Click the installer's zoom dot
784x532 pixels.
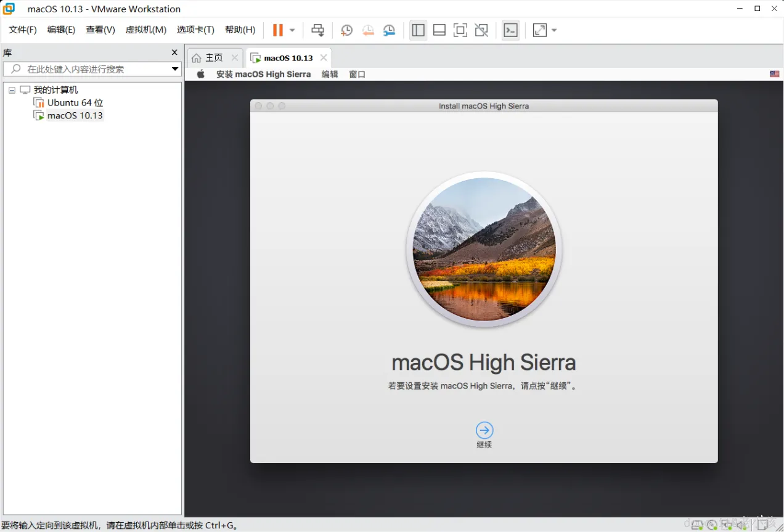[x=282, y=106]
